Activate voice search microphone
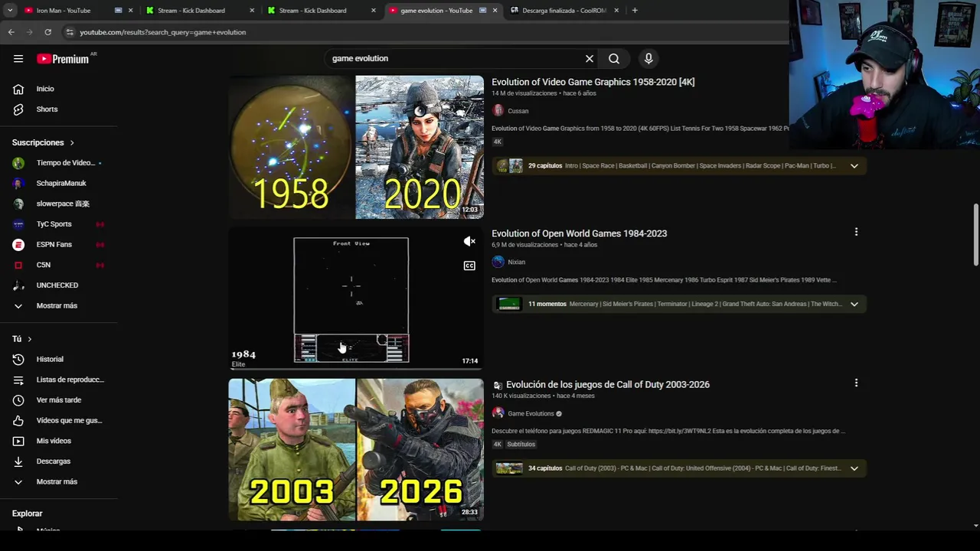Viewport: 980px width, 551px height. (648, 59)
